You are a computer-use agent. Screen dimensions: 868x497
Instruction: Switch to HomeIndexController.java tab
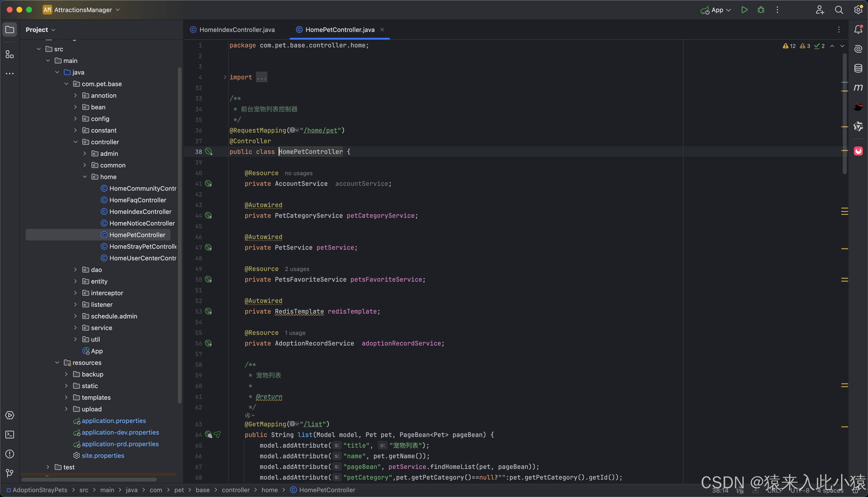coord(233,30)
